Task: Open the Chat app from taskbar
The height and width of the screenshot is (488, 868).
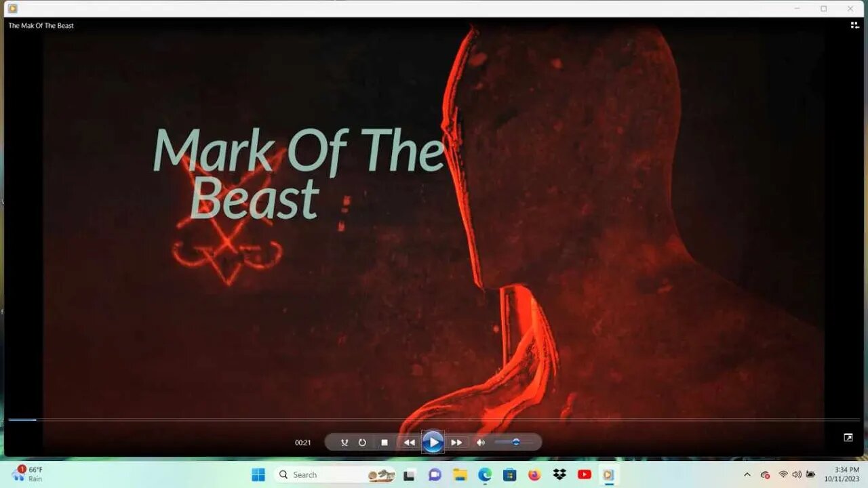Action: point(435,474)
